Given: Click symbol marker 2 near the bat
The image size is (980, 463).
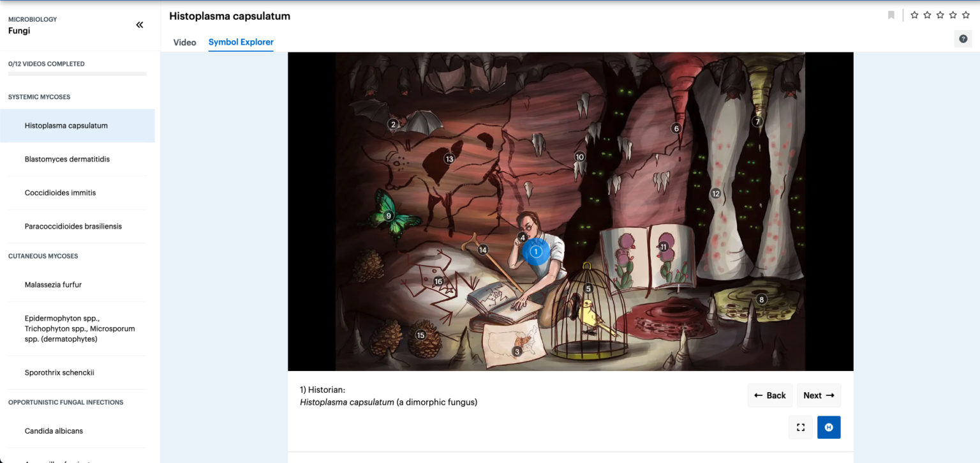Looking at the screenshot, I should pos(393,124).
